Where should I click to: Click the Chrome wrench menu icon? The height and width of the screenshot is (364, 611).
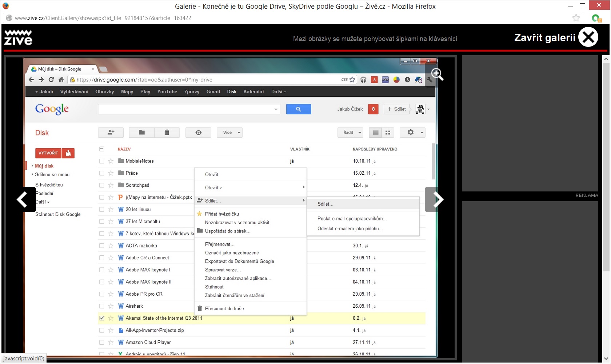[429, 80]
